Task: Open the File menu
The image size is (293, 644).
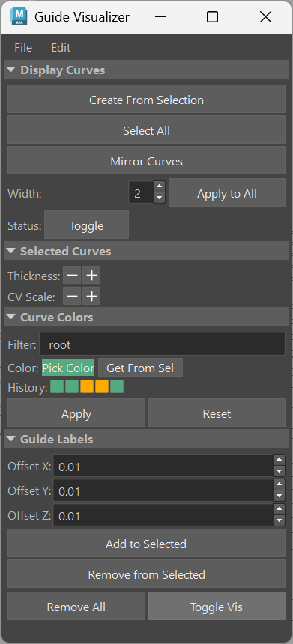Action: point(23,48)
